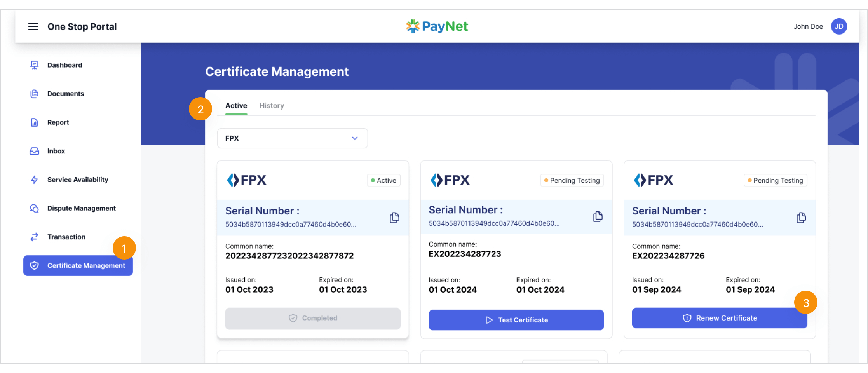868x373 pixels.
Task: Select Certificate Management in the sidebar
Action: pyautogui.click(x=78, y=265)
